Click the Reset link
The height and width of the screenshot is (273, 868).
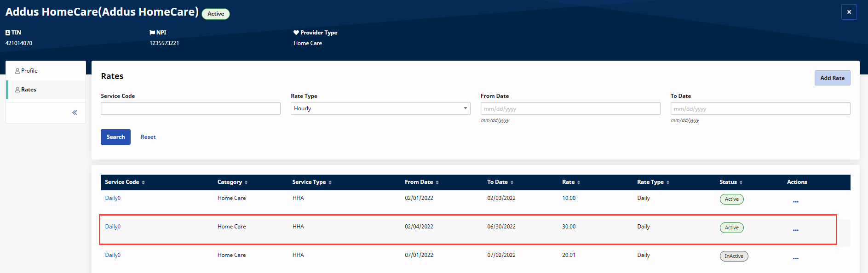tap(148, 137)
